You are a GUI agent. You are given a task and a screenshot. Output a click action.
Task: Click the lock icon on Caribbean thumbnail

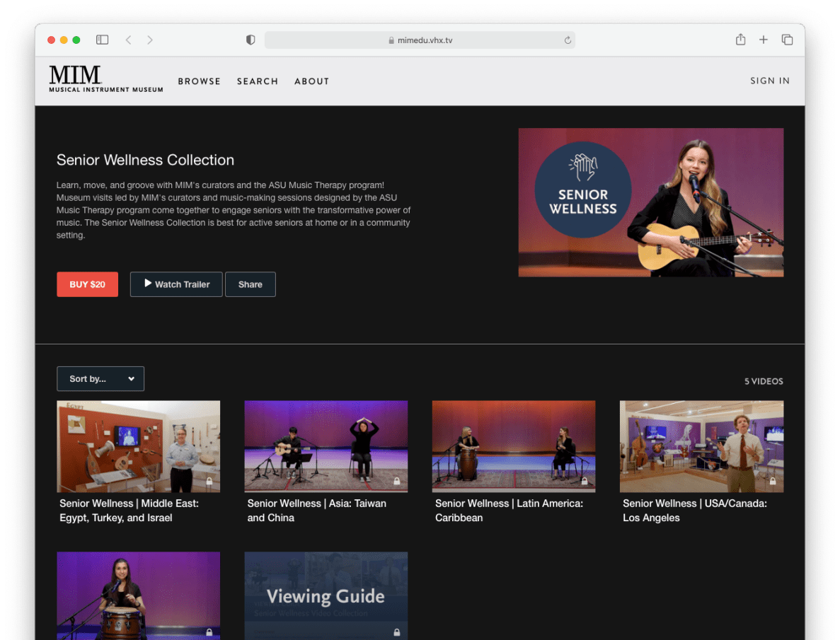point(585,481)
